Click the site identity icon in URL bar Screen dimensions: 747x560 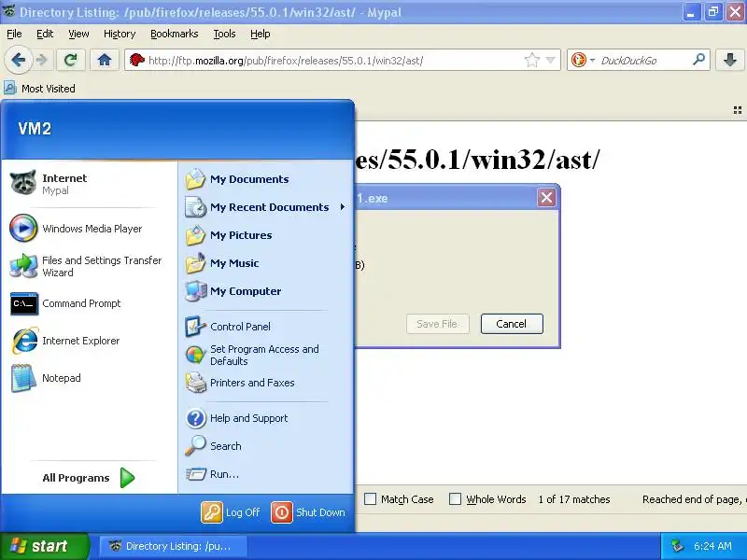click(136, 60)
